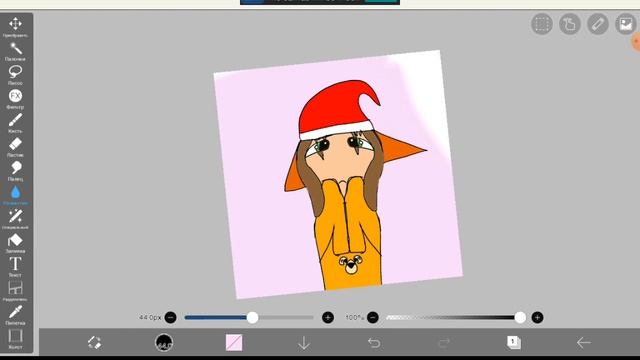
Task: Open the brush settings thumbnail showing 44.0
Action: pyautogui.click(x=164, y=342)
